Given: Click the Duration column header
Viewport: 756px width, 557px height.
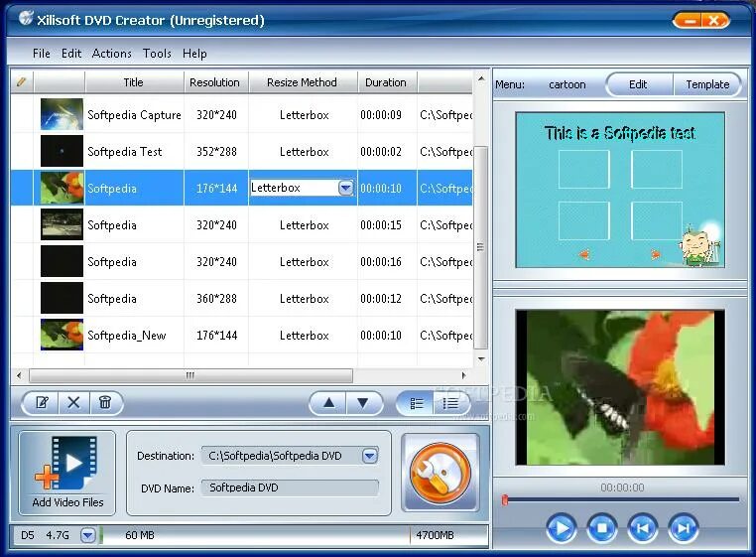Looking at the screenshot, I should [386, 82].
